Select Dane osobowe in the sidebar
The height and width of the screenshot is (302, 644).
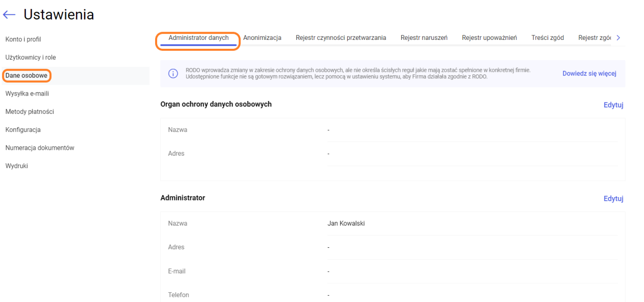click(x=26, y=76)
